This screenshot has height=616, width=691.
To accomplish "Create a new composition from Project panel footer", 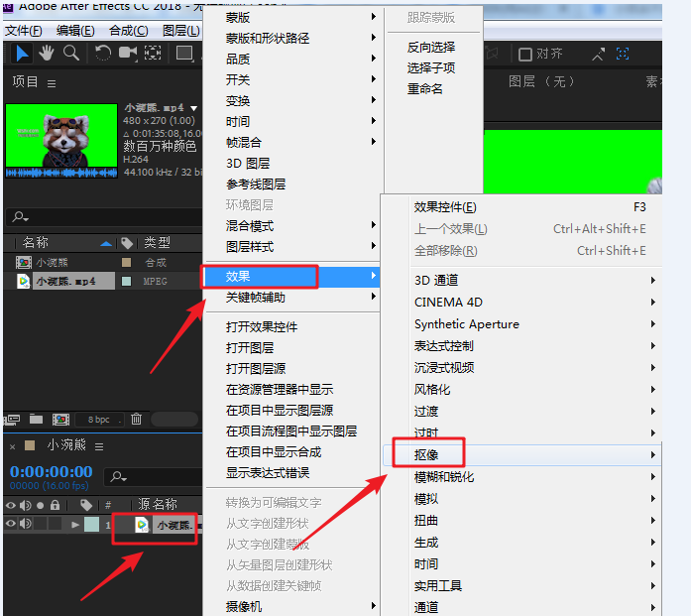I will click(x=60, y=419).
